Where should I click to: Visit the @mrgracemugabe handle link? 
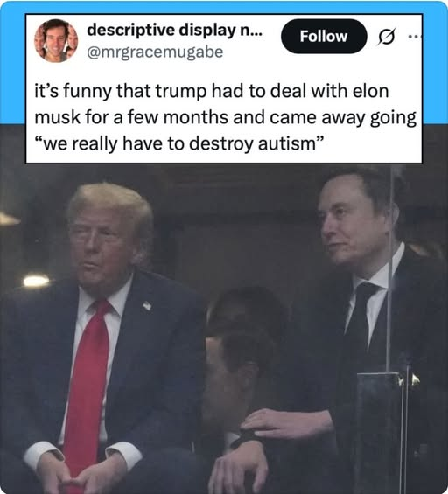(155, 52)
